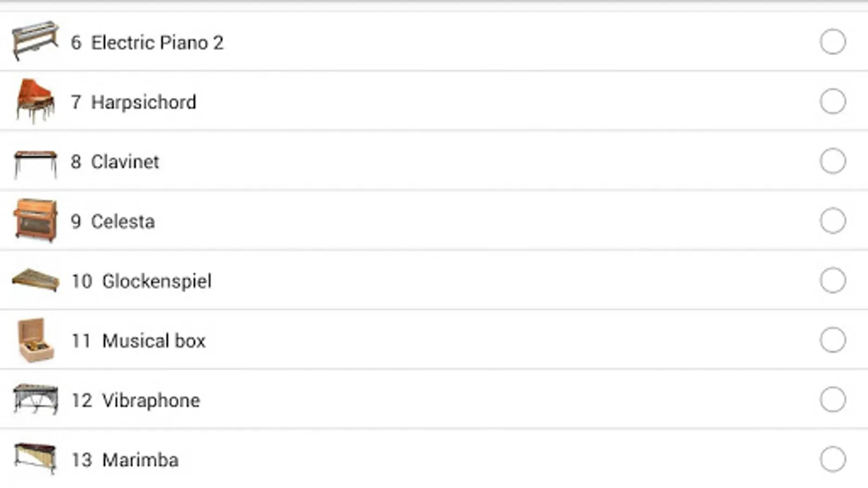Screen dimensions: 868x488
Task: Pick the Glockenspiel radio button
Action: (832, 280)
